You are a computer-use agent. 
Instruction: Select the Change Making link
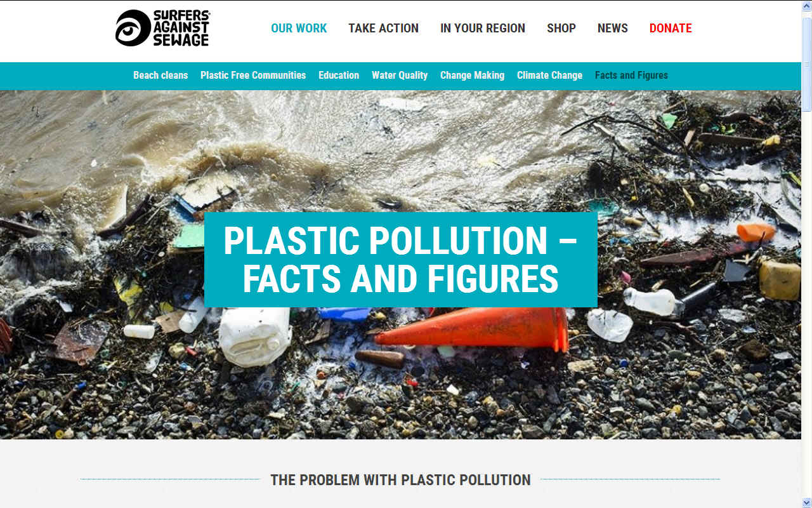pyautogui.click(x=472, y=75)
